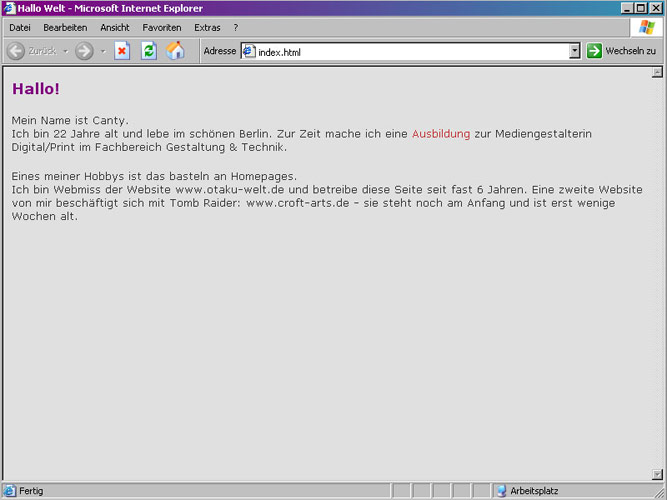The image size is (667, 500).
Task: Maximize the Internet Explorer window
Action: point(640,8)
